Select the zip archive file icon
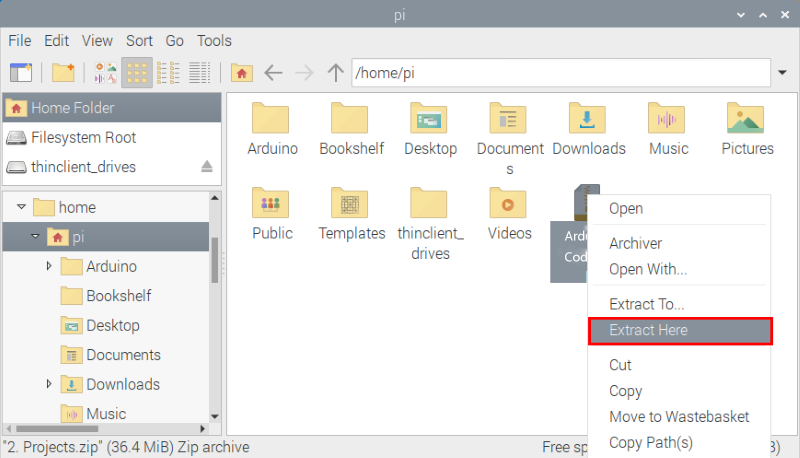The height and width of the screenshot is (458, 800). [x=580, y=203]
